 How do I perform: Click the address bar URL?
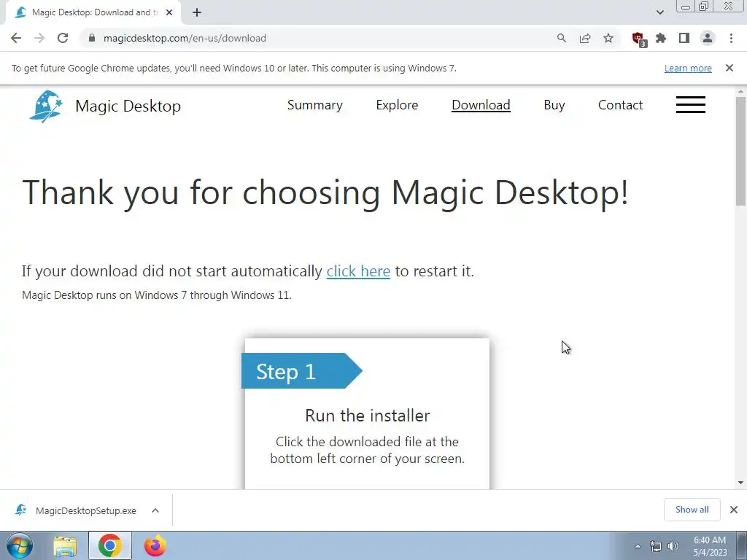point(185,38)
